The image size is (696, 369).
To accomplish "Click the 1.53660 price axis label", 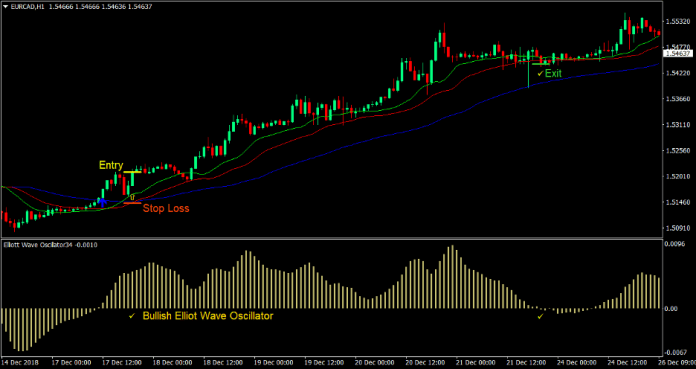I will click(679, 99).
